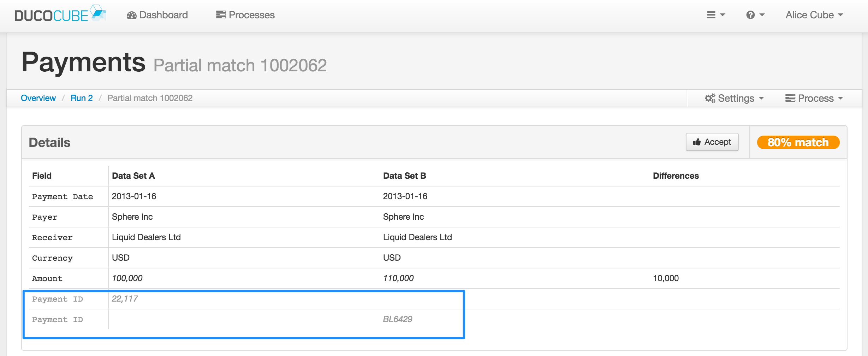The height and width of the screenshot is (356, 868).
Task: Click the orange 80% match badge
Action: tap(798, 142)
